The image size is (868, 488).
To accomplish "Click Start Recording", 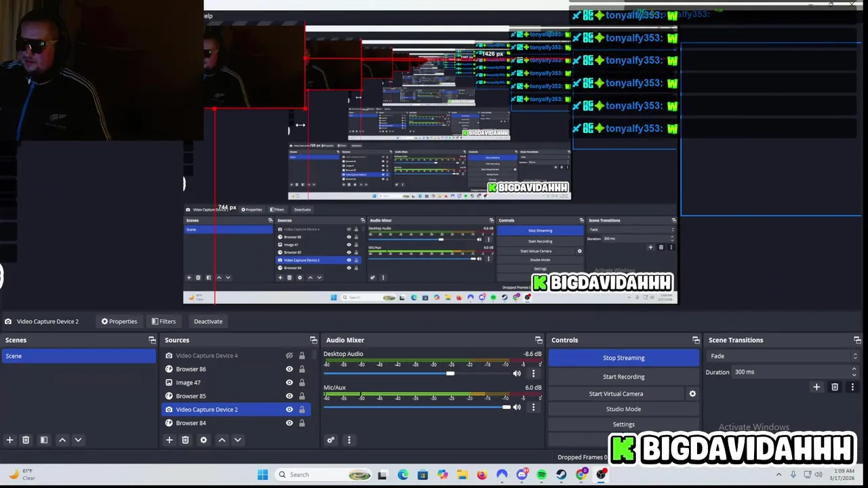I will click(x=624, y=377).
